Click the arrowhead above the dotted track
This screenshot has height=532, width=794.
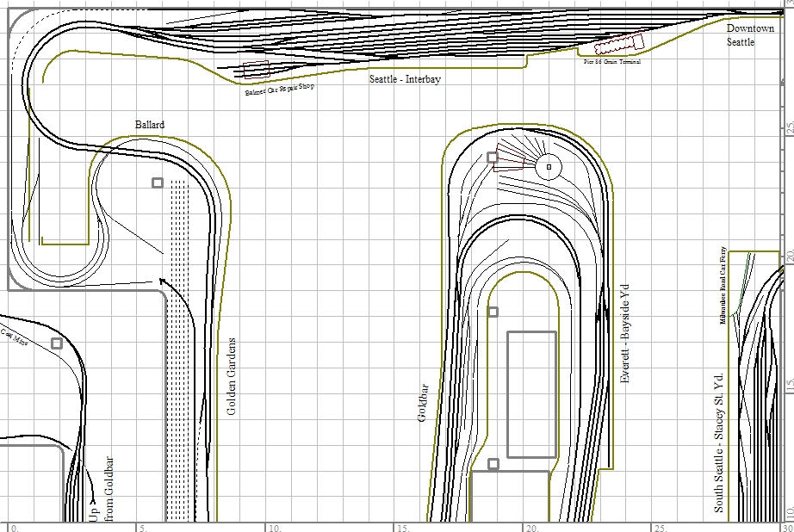point(163,281)
